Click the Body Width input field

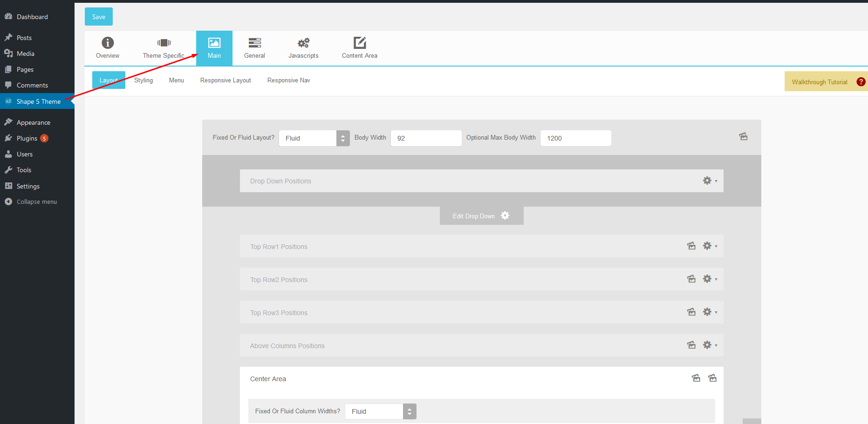click(426, 138)
